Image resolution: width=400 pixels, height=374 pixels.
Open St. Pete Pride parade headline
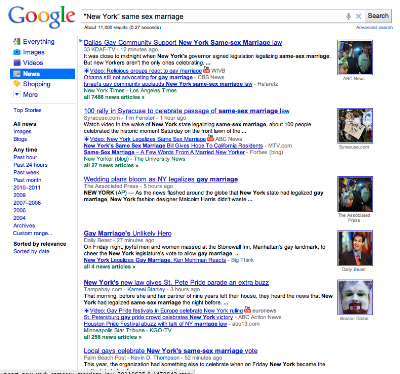[176, 282]
